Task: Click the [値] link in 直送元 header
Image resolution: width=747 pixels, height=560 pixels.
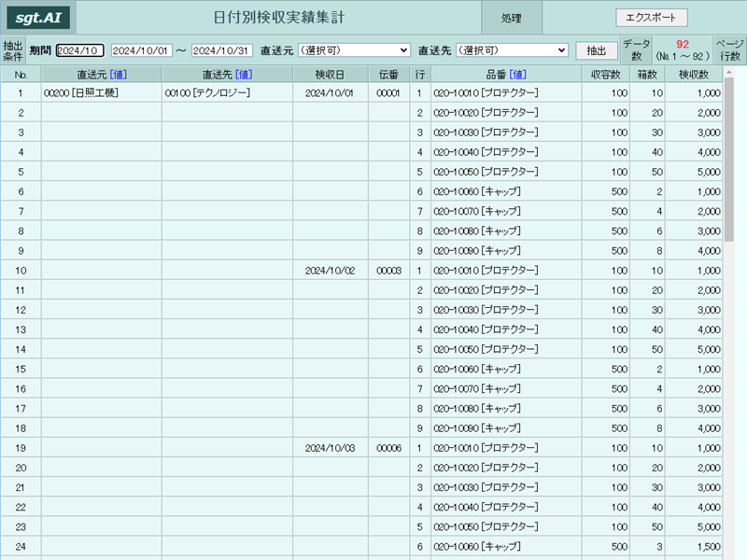Action: [x=119, y=75]
